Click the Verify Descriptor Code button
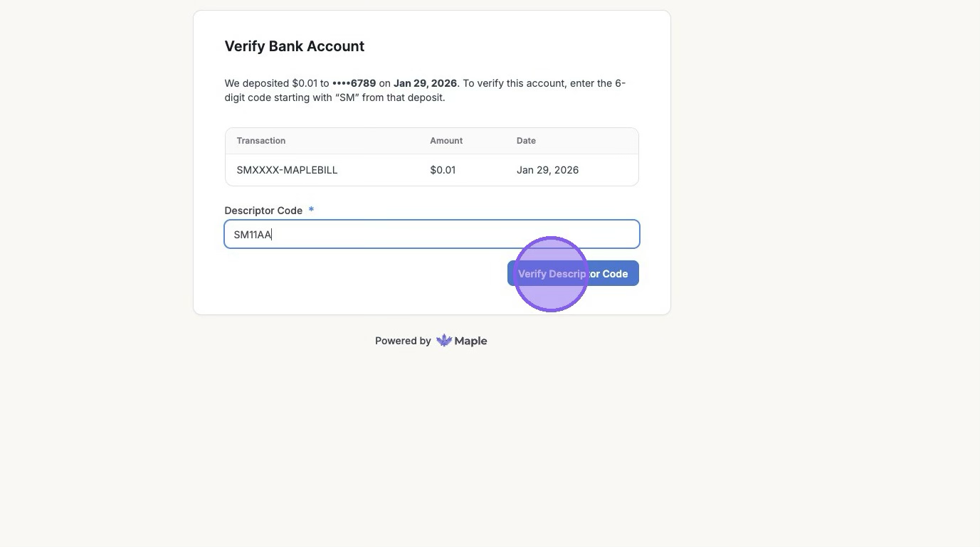 (573, 274)
